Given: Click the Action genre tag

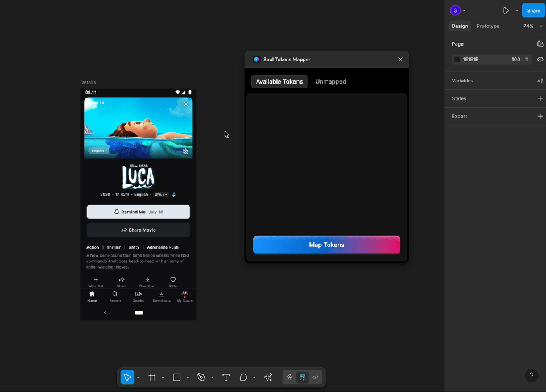Looking at the screenshot, I should (93, 247).
